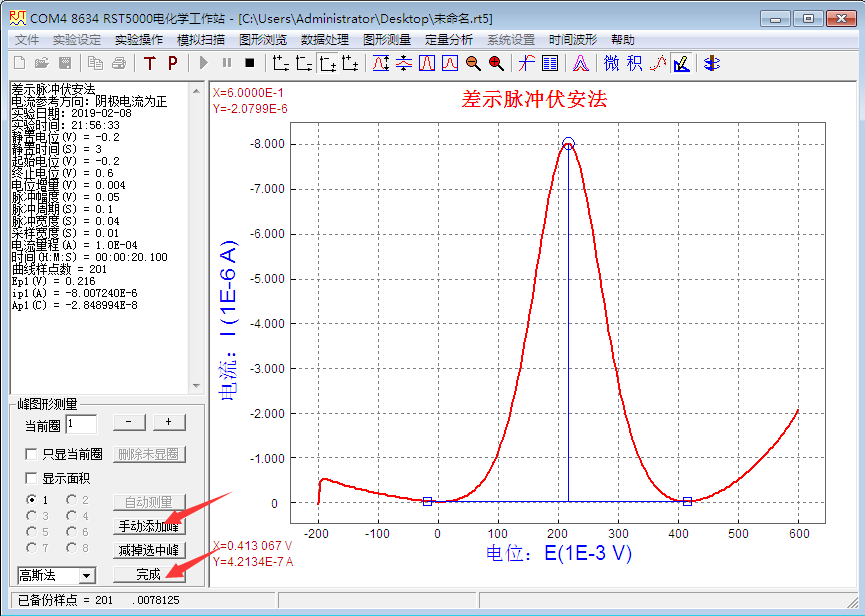Enable 只显当前圈 checkbox
This screenshot has height=616, width=865.
tap(32, 455)
